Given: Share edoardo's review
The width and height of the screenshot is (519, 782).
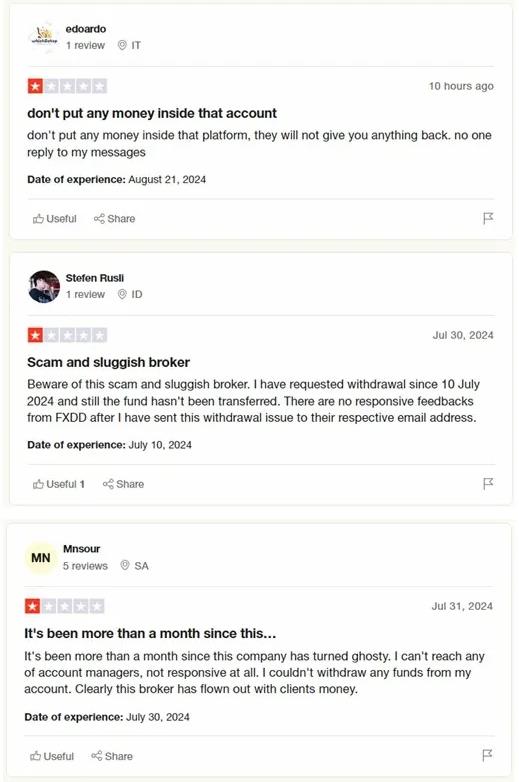Looking at the screenshot, I should click(114, 218).
